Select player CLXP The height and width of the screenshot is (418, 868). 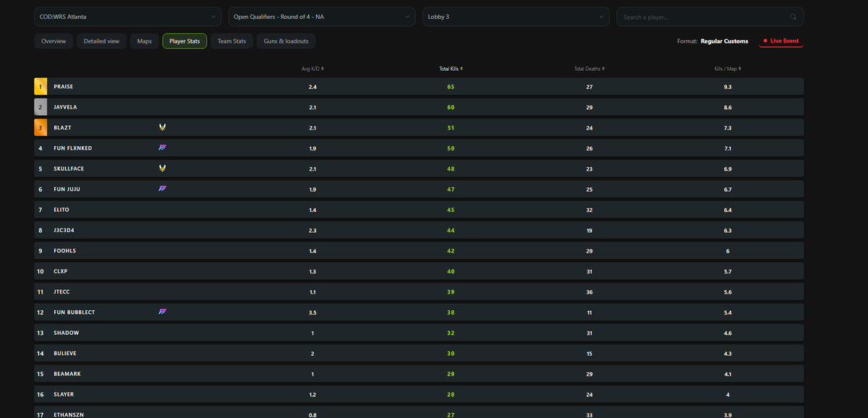tap(61, 271)
